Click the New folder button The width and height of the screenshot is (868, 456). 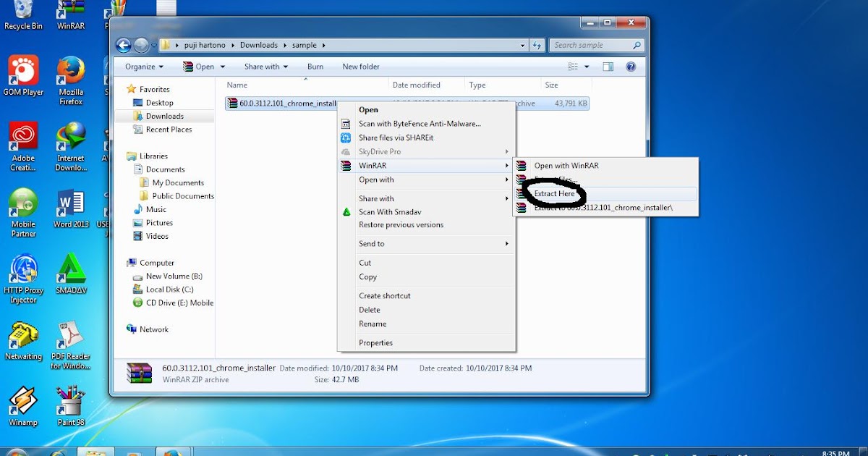(360, 66)
